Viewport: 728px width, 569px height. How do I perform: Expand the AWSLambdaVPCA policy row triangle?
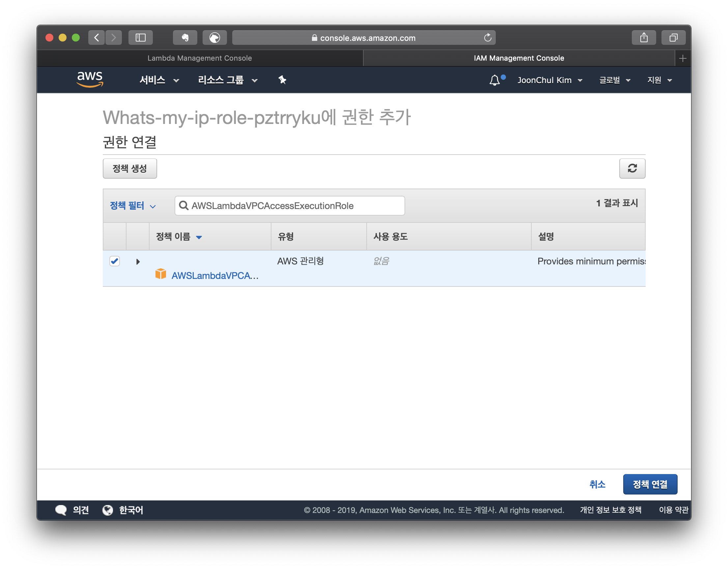[x=138, y=261]
